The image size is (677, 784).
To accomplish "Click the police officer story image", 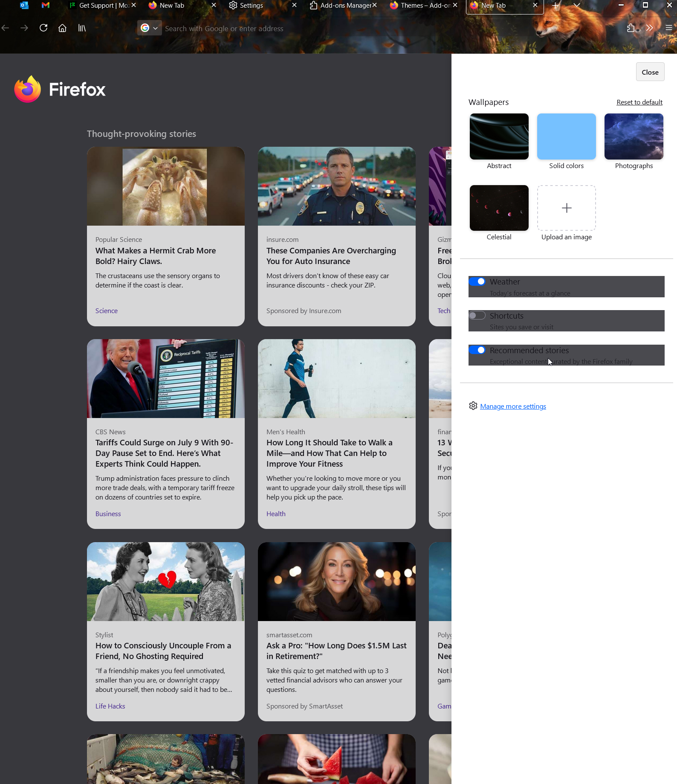I will [336, 186].
